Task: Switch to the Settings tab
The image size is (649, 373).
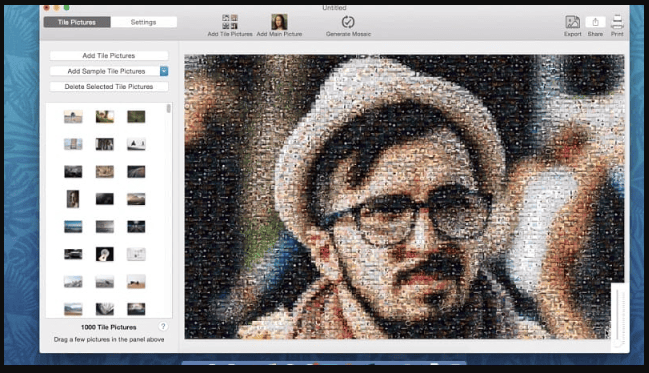Action: (x=144, y=22)
